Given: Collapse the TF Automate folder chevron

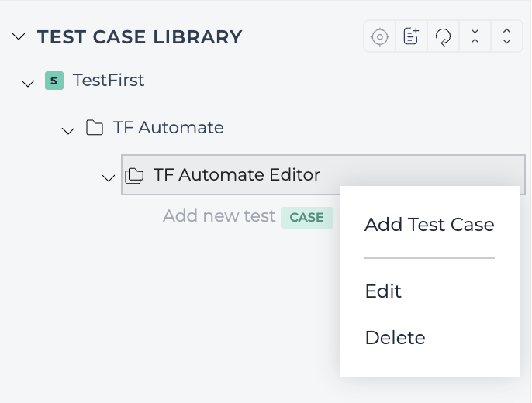Looking at the screenshot, I should 68,130.
